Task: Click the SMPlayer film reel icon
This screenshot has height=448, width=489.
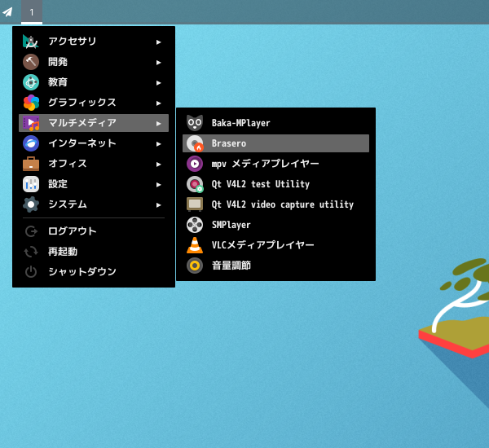Action: point(195,225)
